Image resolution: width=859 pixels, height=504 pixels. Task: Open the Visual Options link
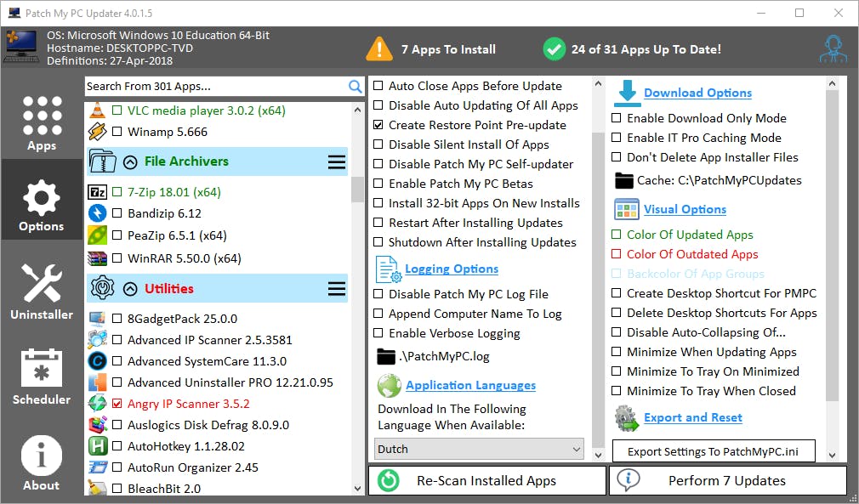tap(685, 210)
